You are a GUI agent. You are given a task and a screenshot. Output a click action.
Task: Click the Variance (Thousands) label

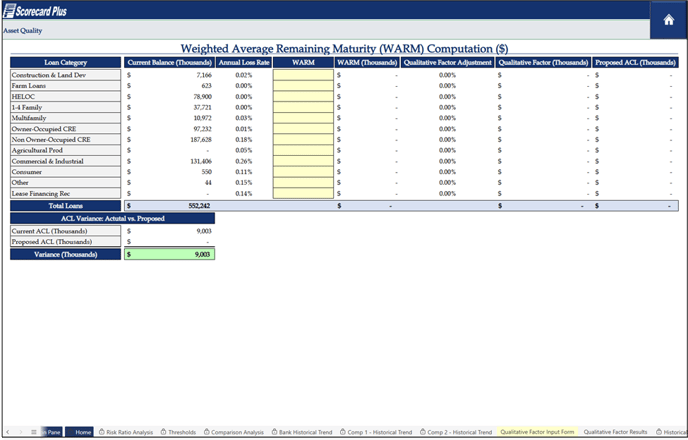[x=65, y=254]
